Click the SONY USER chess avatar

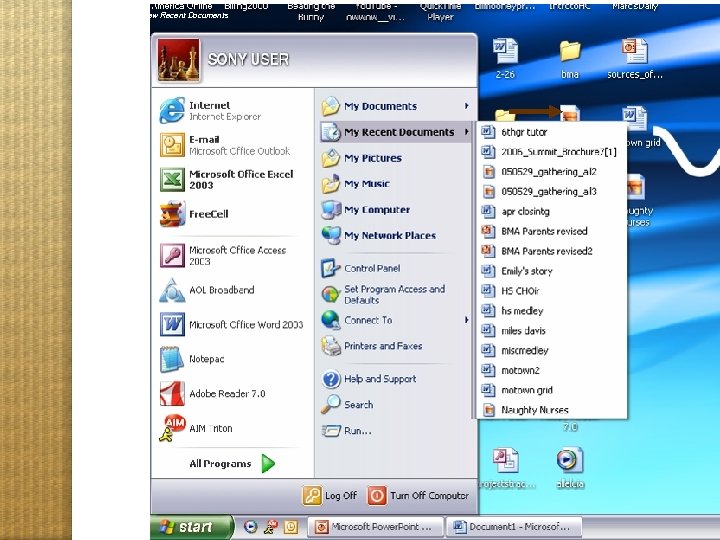[x=179, y=60]
